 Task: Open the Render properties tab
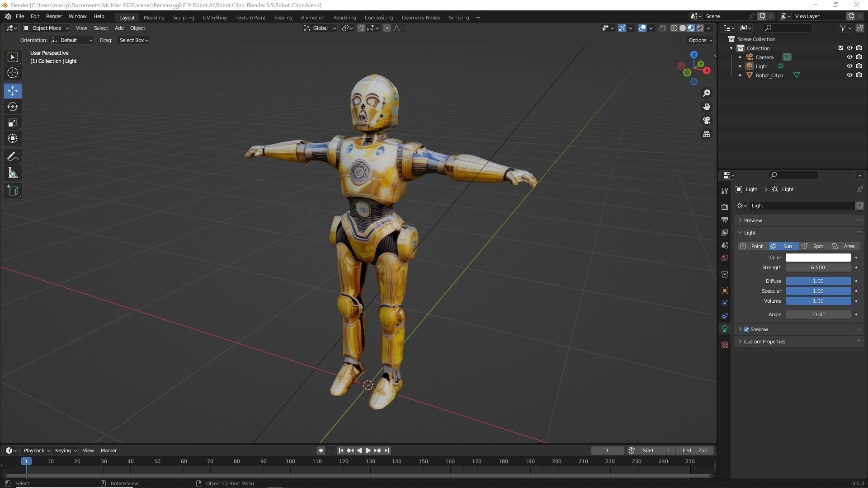(725, 207)
